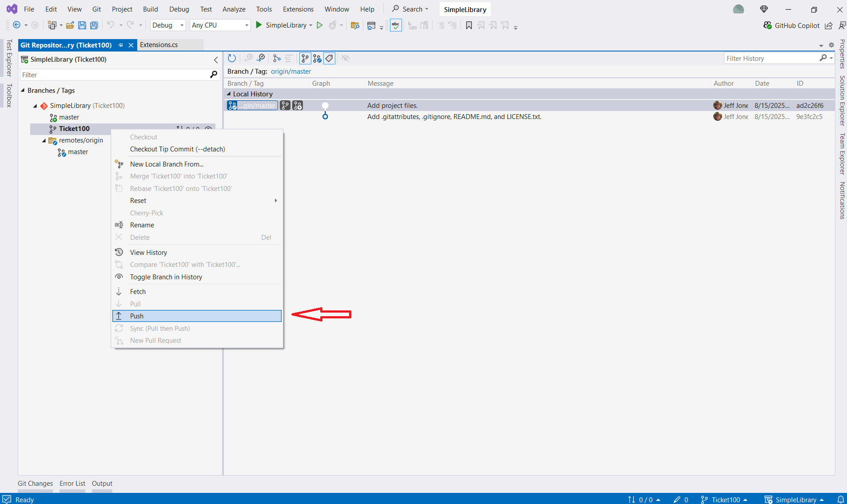This screenshot has height=504, width=847.
Task: Click the Filter History search icon
Action: pos(823,58)
